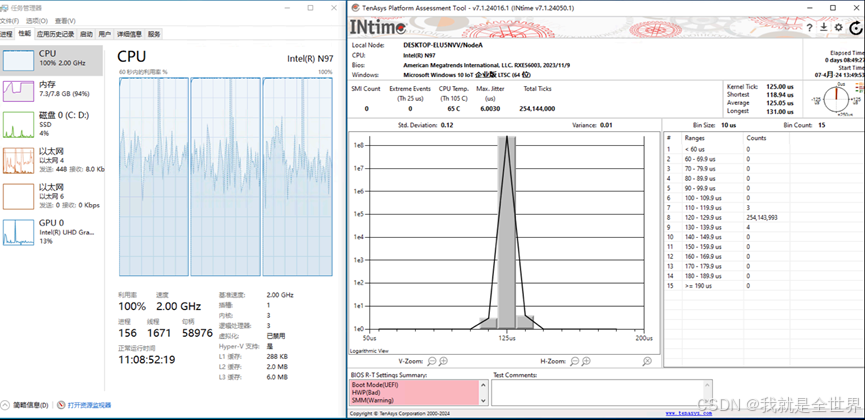This screenshot has width=865, height=420.
Task: Switch to the 进程 tab
Action: [x=6, y=34]
